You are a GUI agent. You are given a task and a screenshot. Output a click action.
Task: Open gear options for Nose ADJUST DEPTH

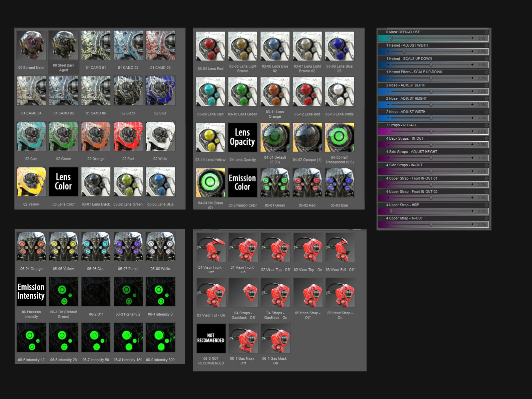[x=486, y=85]
